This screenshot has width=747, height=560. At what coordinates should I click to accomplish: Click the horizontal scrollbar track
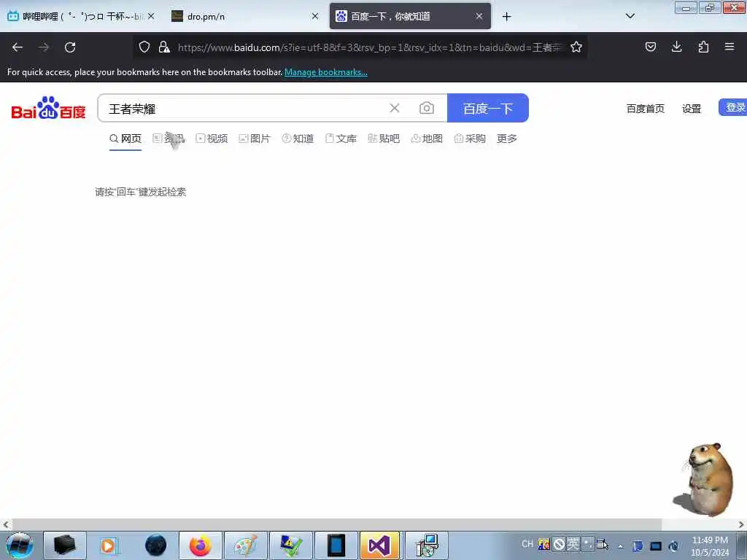click(373, 525)
